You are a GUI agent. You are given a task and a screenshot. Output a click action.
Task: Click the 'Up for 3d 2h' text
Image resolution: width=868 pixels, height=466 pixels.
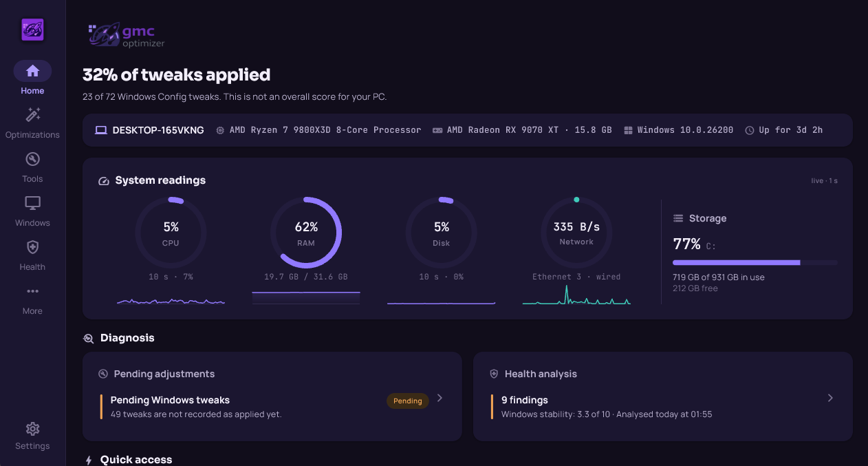[x=791, y=130]
